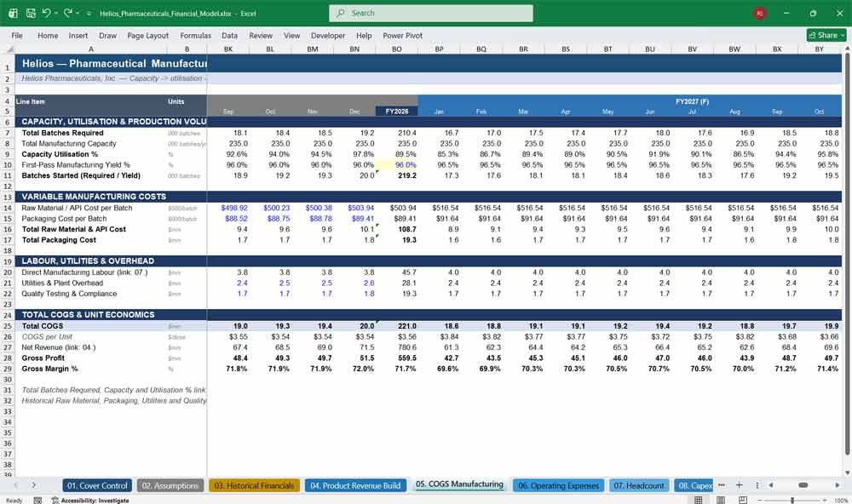Screen dimensions: 852x504
Task: Select the 05. COGS Manufacturing sheet tab
Action: (x=459, y=484)
